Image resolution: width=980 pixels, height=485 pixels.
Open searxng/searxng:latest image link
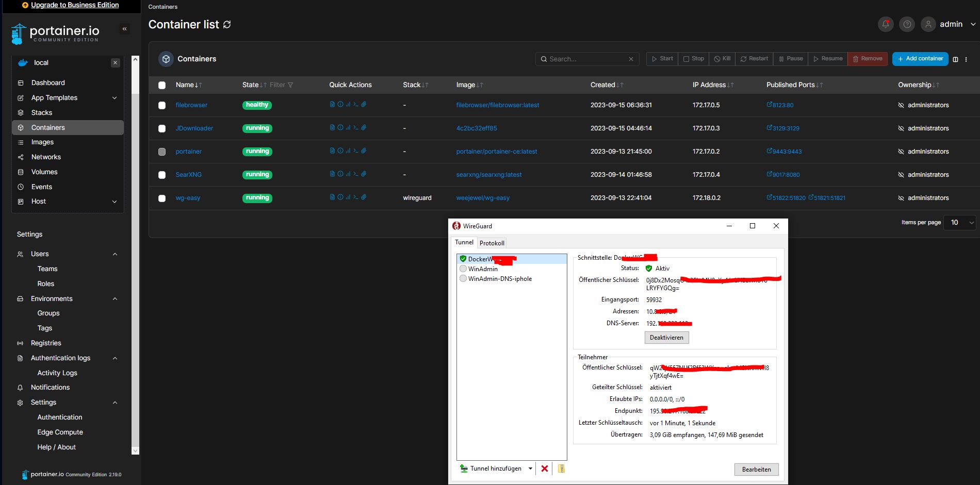[489, 175]
